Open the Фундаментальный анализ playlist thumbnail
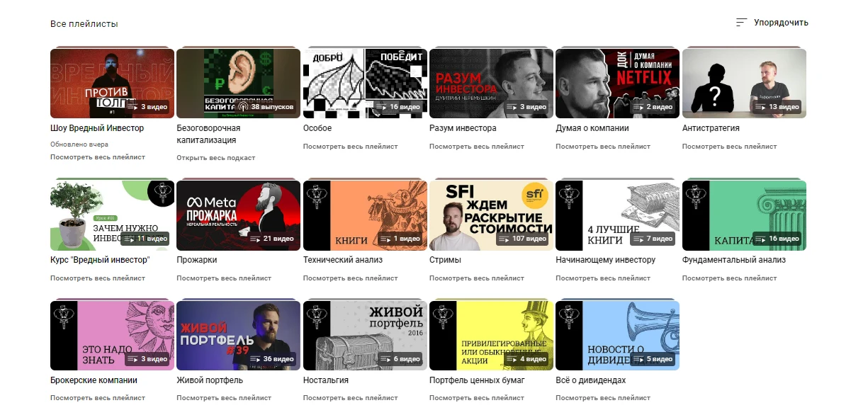This screenshot has width=868, height=415. coord(744,215)
